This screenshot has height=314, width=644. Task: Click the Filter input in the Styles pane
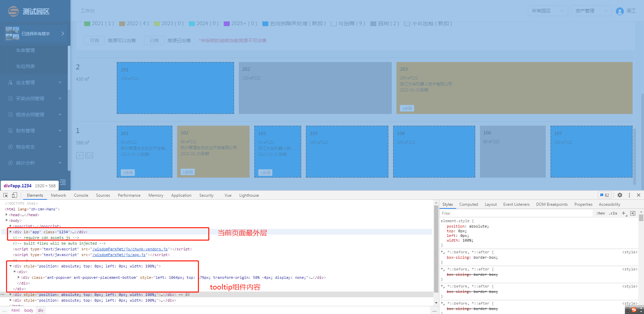[486, 213]
